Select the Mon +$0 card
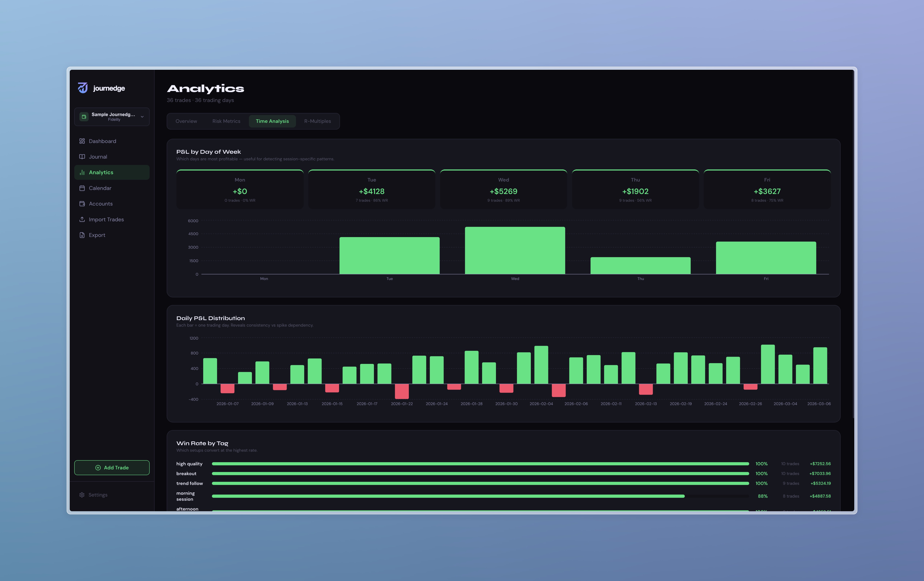This screenshot has width=924, height=581. tap(240, 189)
